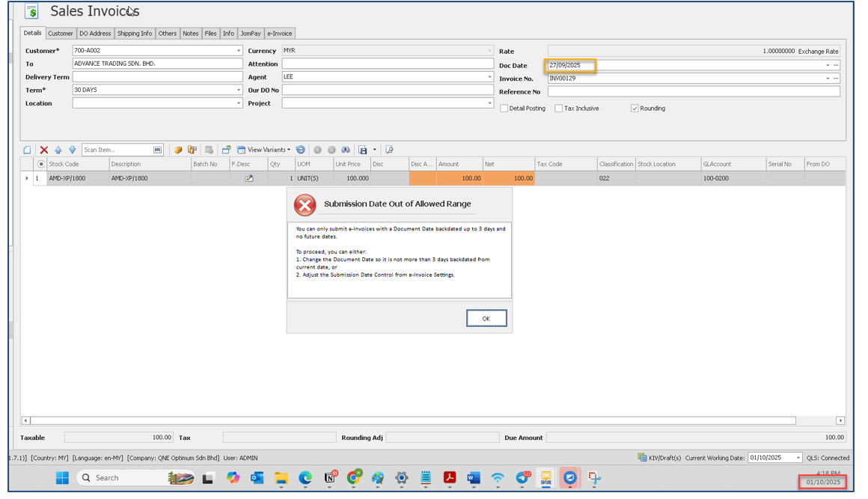Click the blue refresh globe icon
The width and height of the screenshot is (868, 499).
point(301,150)
